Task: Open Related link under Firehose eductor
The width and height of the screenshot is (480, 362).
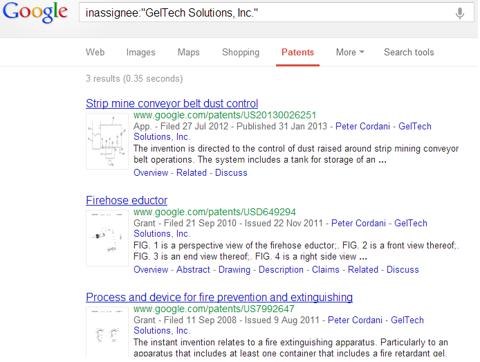Action: (x=363, y=270)
